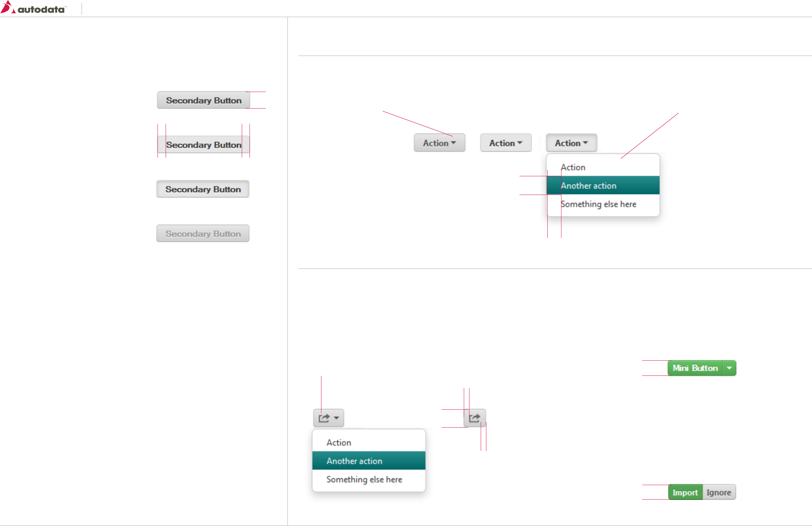Select Action in upper dropdown menu
Image resolution: width=812 pixels, height=526 pixels.
(573, 167)
